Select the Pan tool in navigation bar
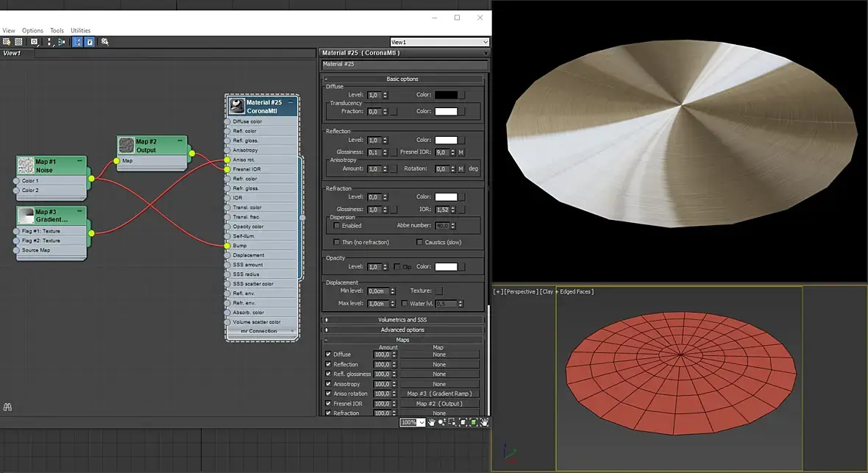The height and width of the screenshot is (473, 868). click(432, 422)
